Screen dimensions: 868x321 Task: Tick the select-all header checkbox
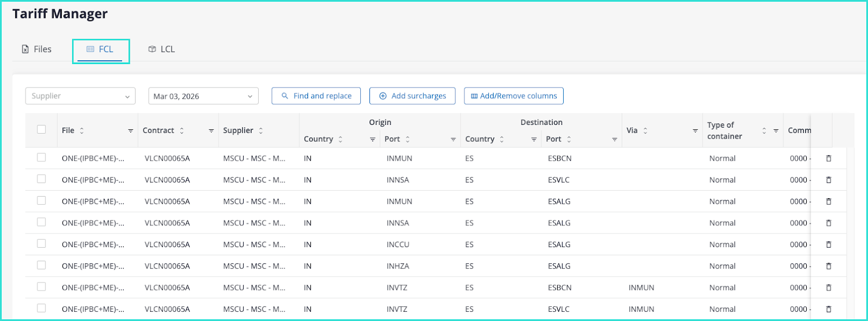41,129
